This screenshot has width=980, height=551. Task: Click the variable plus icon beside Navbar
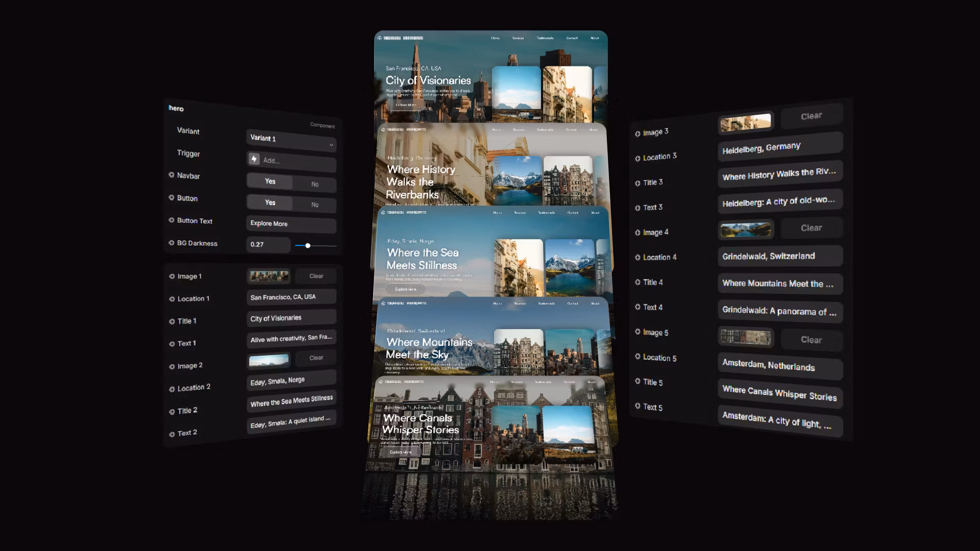click(x=171, y=174)
